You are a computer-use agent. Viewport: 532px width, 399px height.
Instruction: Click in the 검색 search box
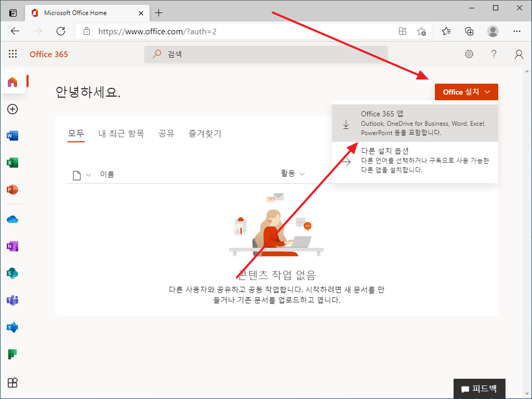(266, 54)
